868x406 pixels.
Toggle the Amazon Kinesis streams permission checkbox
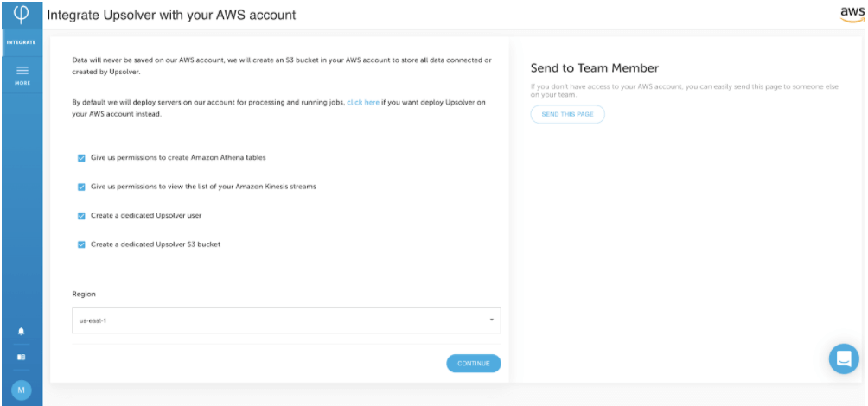81,187
